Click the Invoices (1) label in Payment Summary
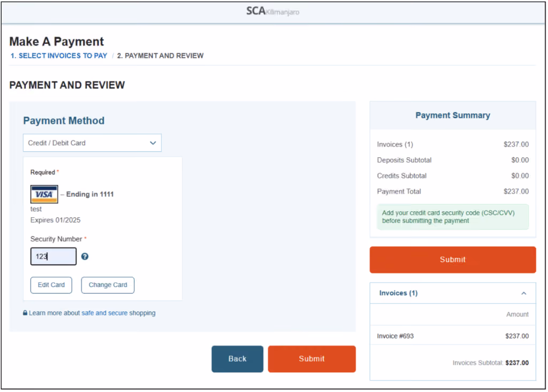Image resolution: width=548 pixels, height=392 pixels. [395, 144]
